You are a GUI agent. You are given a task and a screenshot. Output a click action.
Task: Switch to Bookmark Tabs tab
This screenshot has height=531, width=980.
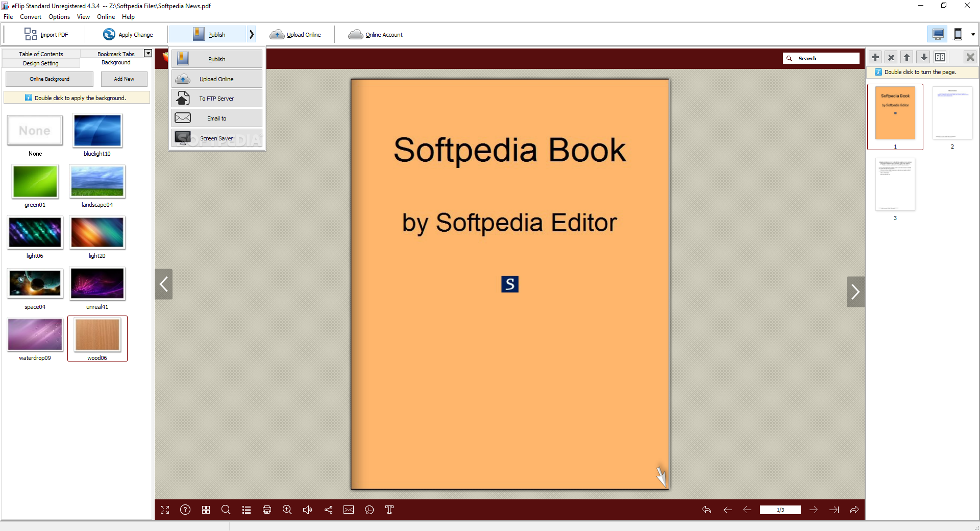pyautogui.click(x=116, y=54)
